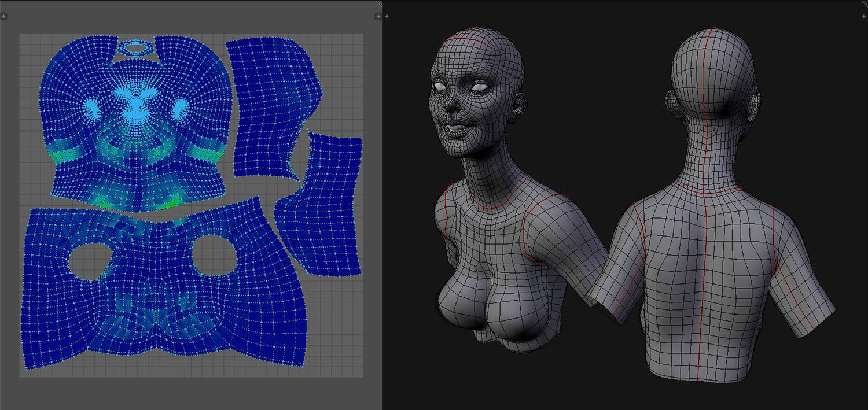Click the face UV island's light-blue nose area
868x410 pixels.
click(x=137, y=108)
